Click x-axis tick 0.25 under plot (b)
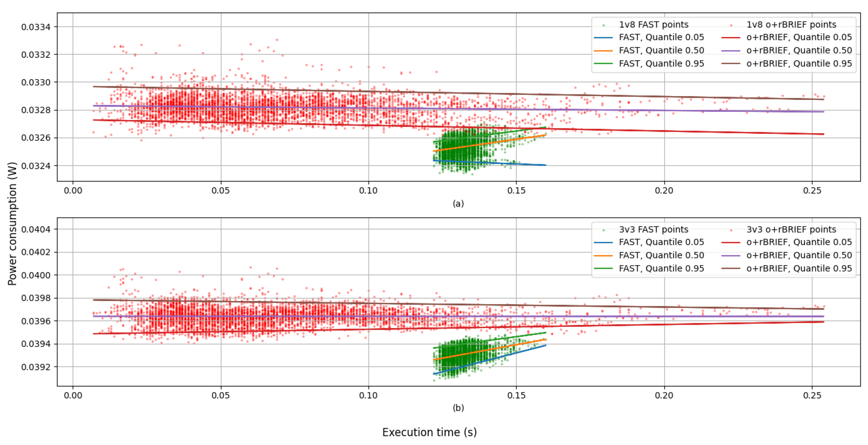The width and height of the screenshot is (868, 445). [x=812, y=395]
